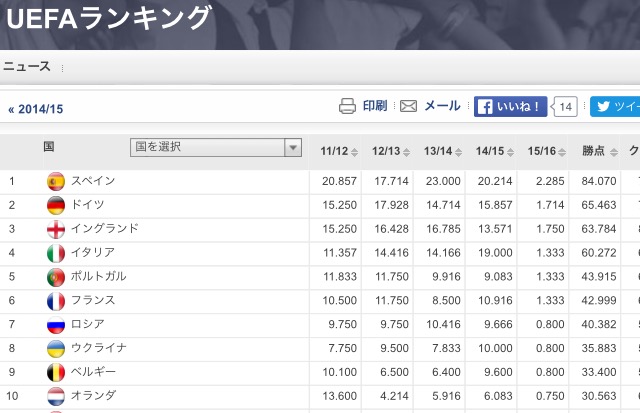Click the printer icon
Image resolution: width=640 pixels, height=413 pixels.
tap(347, 106)
